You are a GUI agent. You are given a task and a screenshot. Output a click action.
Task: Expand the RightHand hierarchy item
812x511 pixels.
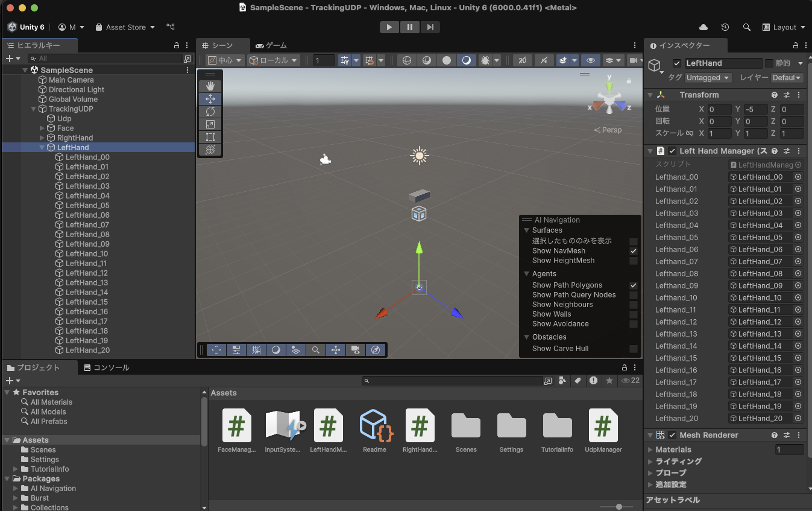[x=42, y=138]
